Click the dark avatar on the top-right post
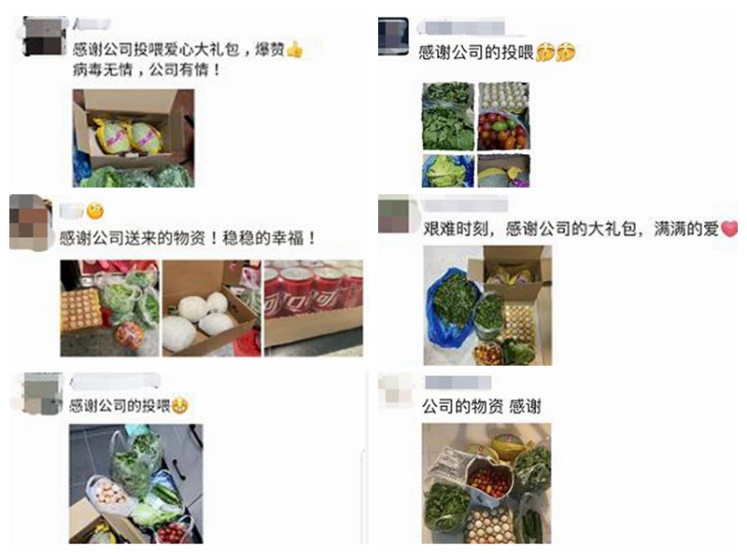 pos(393,36)
